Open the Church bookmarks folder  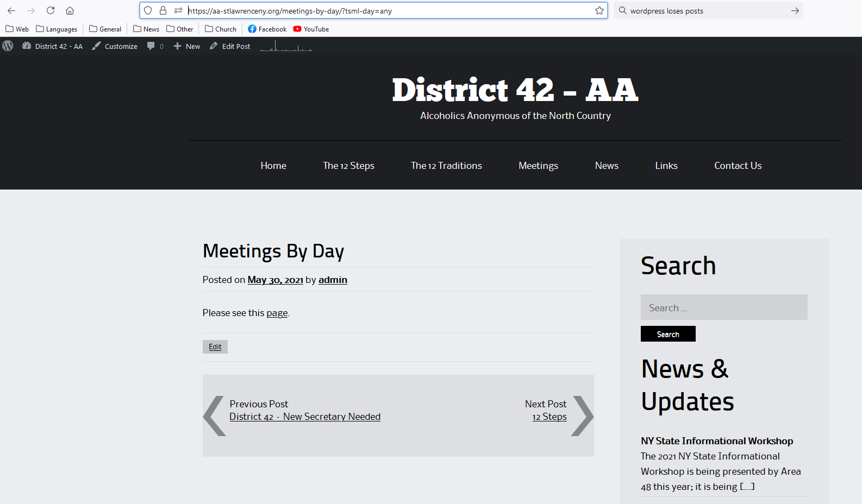(x=221, y=29)
